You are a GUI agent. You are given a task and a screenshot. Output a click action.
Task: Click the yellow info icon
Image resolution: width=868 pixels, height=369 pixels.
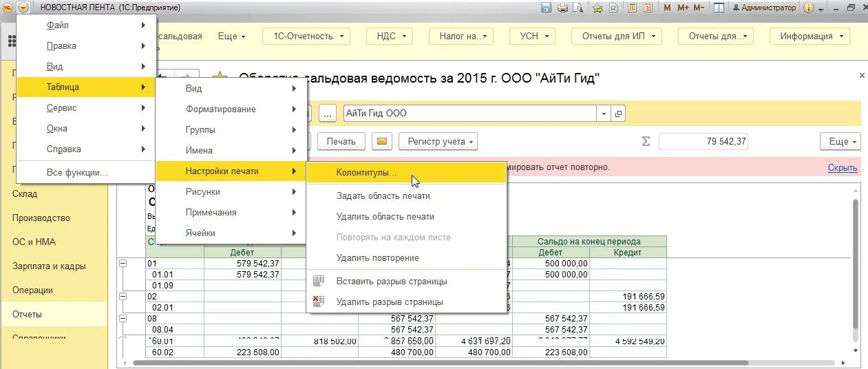809,8
